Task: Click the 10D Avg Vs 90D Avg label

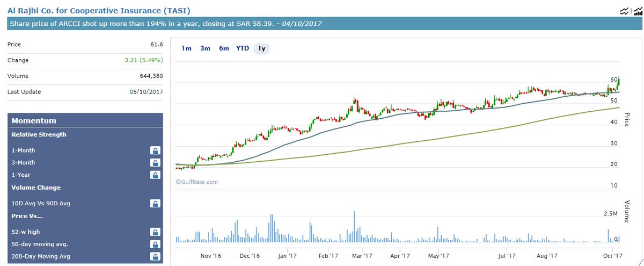Action: tap(41, 204)
